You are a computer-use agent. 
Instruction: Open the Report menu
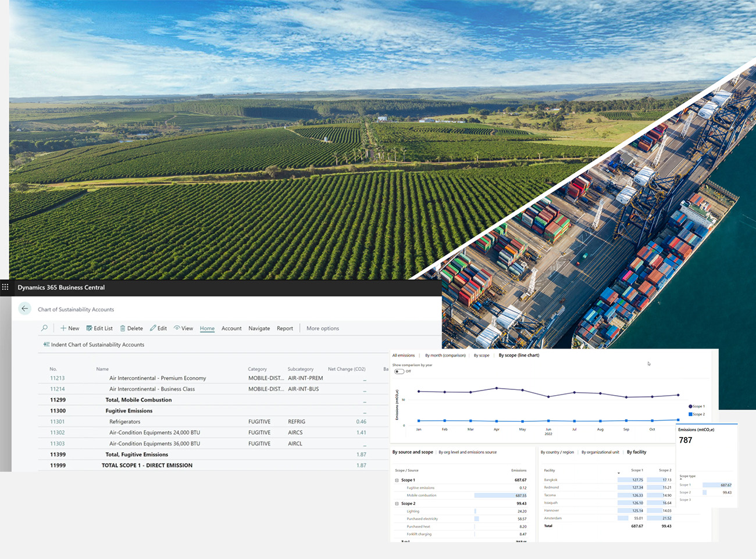(x=285, y=328)
